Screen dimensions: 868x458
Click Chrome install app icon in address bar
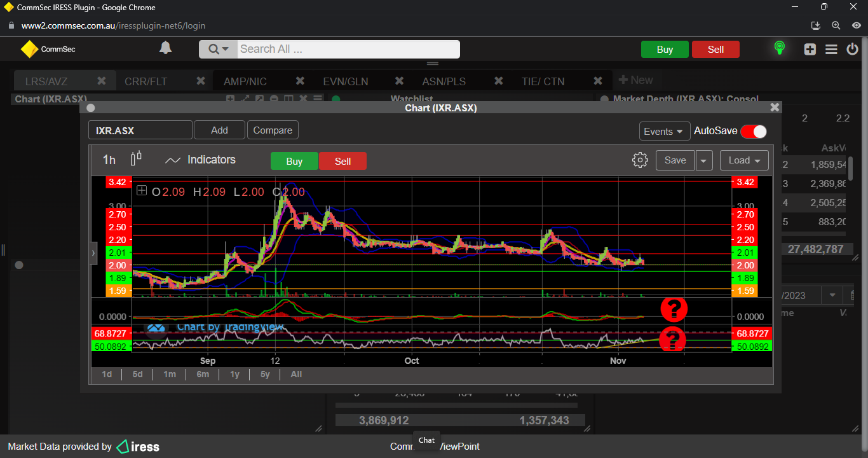[x=817, y=25]
